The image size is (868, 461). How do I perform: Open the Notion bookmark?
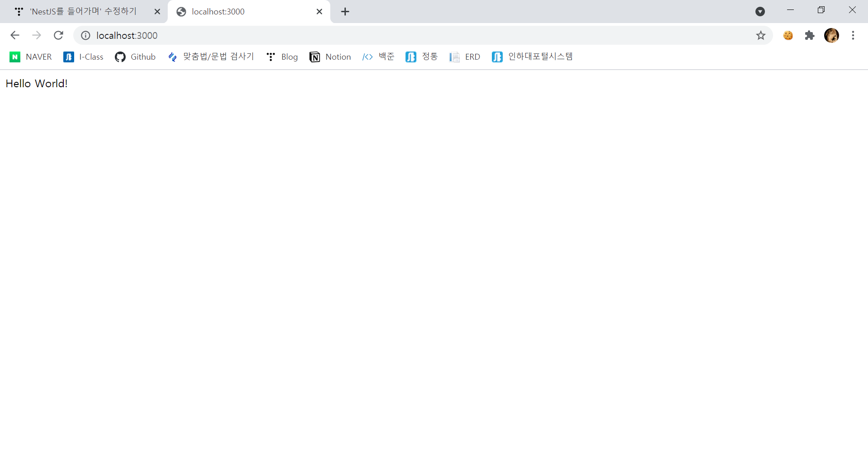330,57
